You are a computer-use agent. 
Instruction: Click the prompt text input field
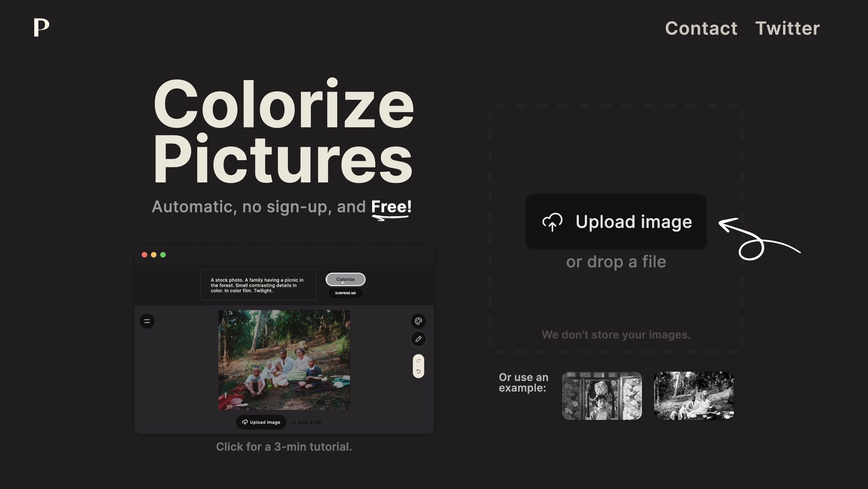point(258,285)
